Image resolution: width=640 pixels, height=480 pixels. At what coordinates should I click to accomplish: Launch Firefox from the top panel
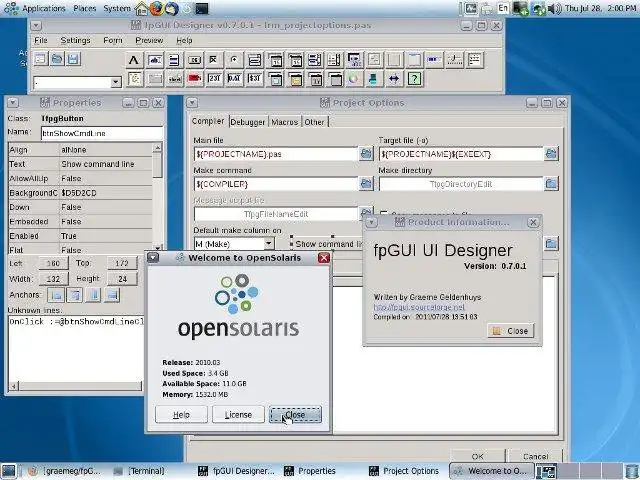coord(157,8)
